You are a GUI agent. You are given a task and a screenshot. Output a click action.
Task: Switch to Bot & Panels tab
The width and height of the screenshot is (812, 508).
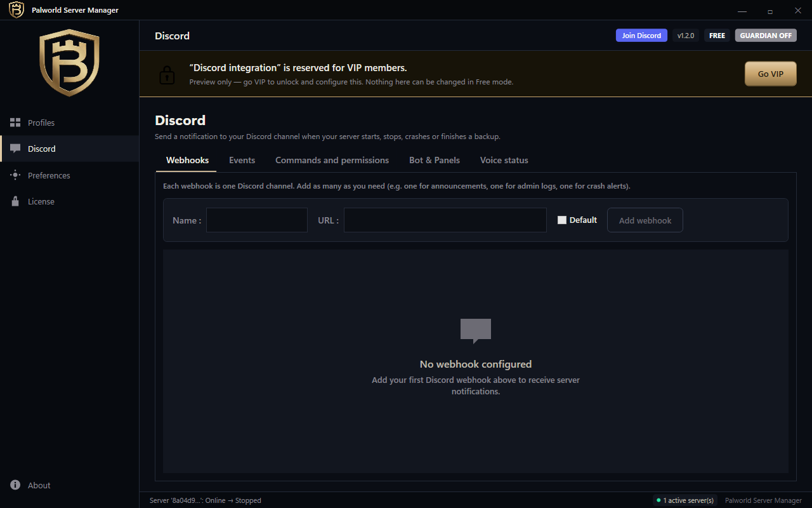[x=435, y=160]
